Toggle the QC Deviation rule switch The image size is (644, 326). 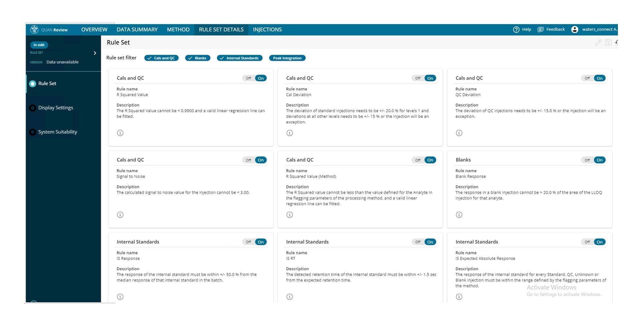pos(593,78)
